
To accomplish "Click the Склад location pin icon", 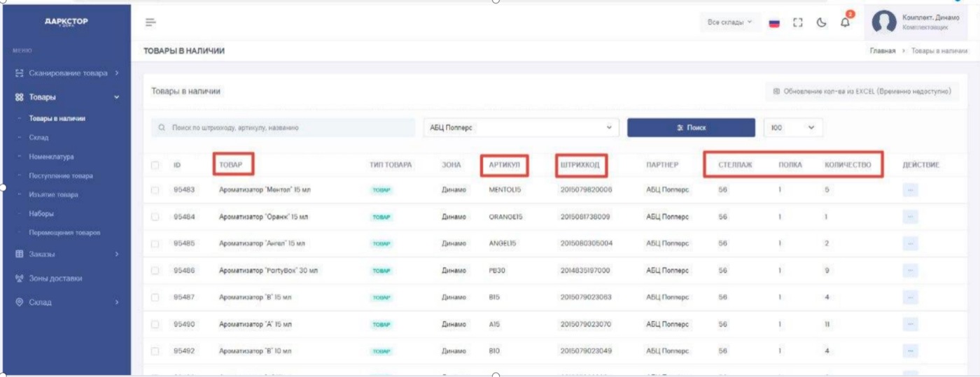I will (x=20, y=302).
